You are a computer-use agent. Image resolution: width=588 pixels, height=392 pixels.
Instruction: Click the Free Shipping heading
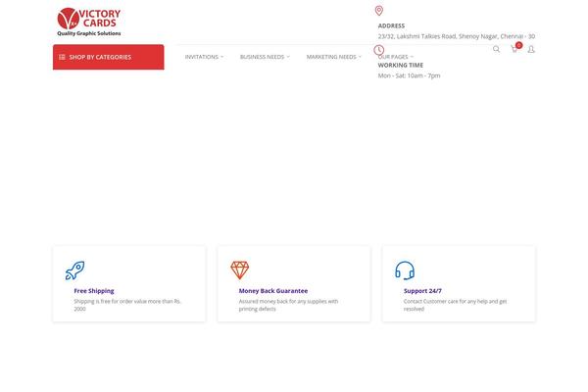coord(94,291)
